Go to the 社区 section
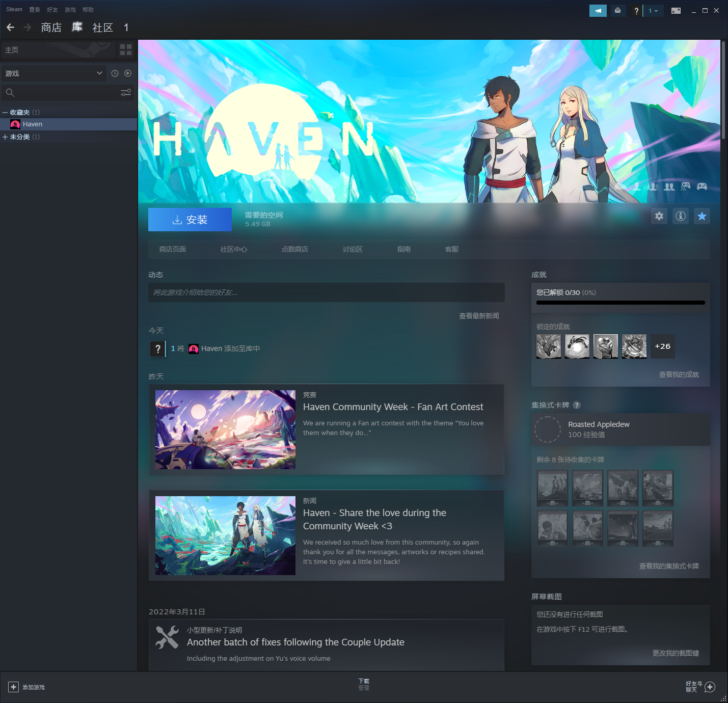 click(103, 28)
